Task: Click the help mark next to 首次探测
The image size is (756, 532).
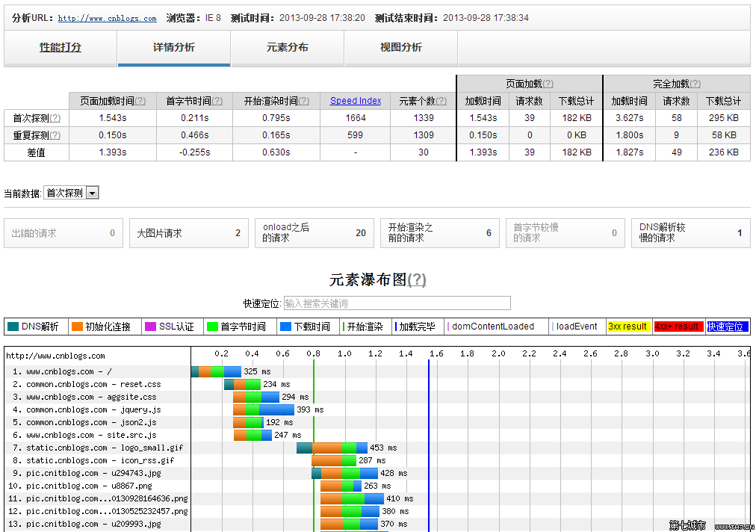Action: coord(55,118)
